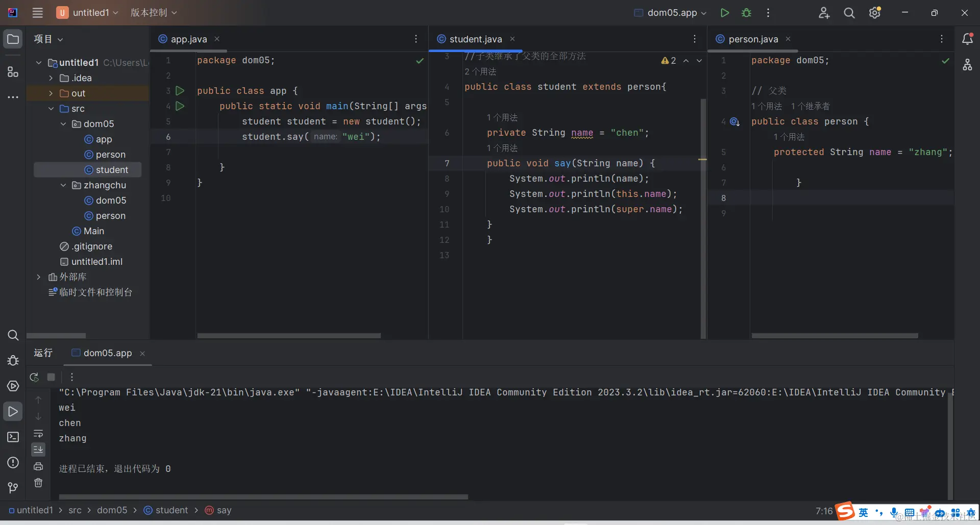Open the 项目 view dropdown
The image size is (980, 525).
[48, 39]
